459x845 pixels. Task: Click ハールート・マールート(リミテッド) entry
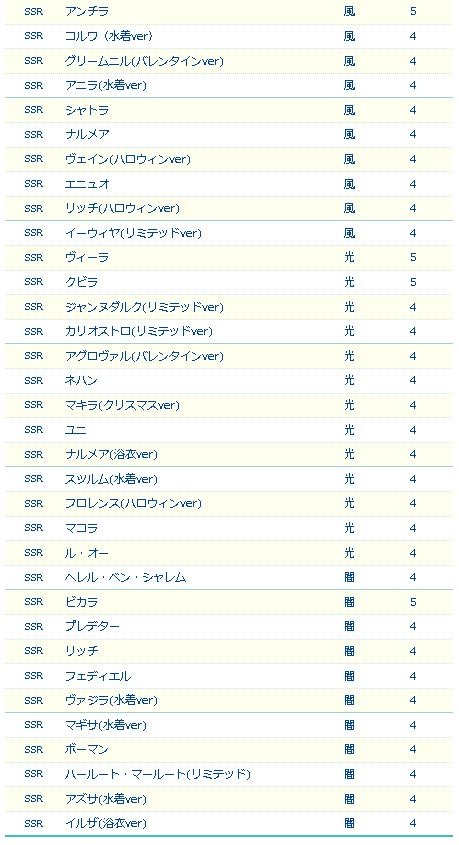pyautogui.click(x=158, y=774)
